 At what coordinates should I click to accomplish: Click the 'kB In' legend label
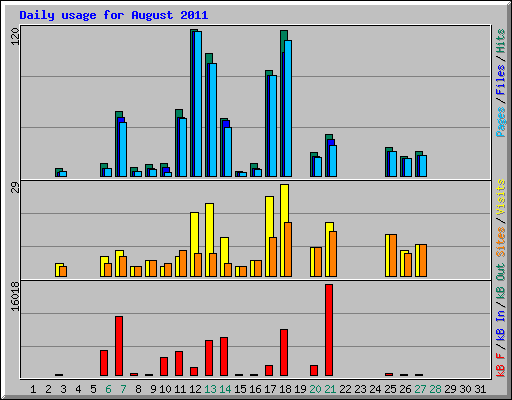point(500,327)
